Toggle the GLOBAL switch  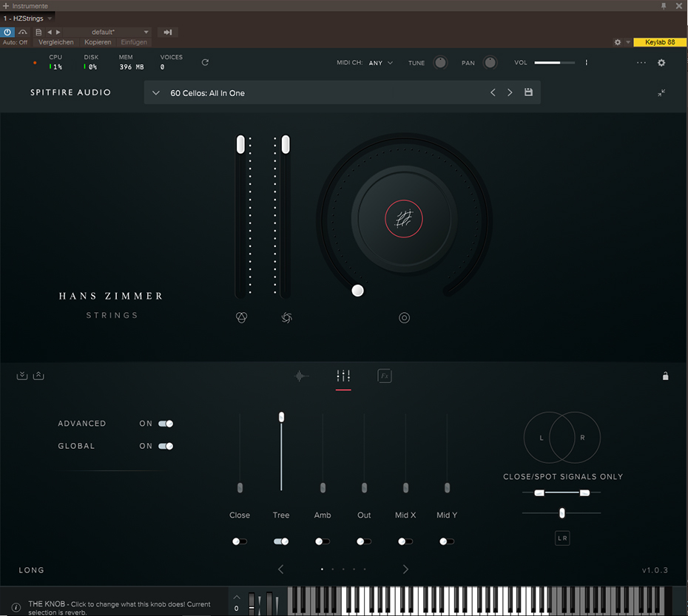[166, 446]
